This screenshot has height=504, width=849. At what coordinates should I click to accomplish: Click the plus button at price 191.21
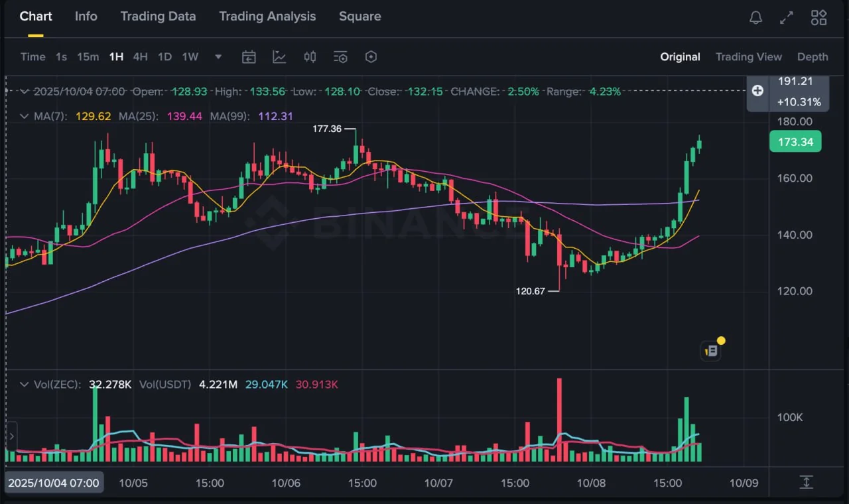(757, 91)
